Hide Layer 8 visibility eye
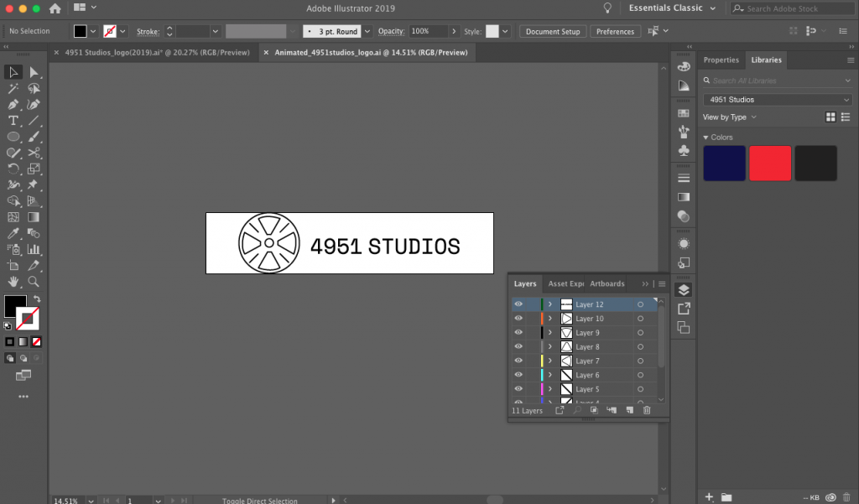The height and width of the screenshot is (504, 859). pos(518,347)
